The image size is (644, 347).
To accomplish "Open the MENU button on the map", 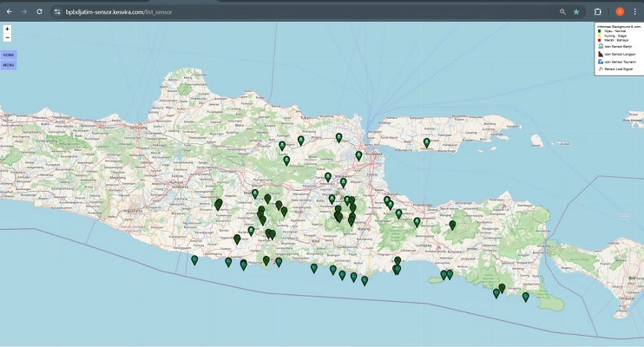I will 9,65.
